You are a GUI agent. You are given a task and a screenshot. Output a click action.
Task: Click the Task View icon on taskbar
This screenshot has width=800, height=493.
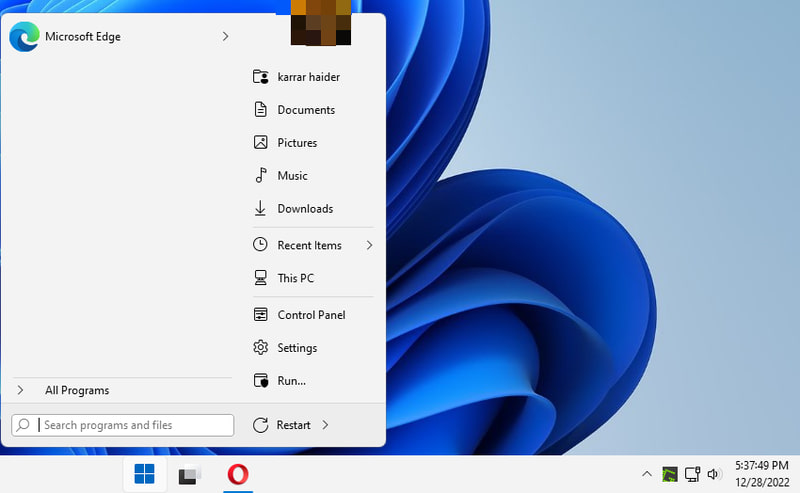point(190,474)
